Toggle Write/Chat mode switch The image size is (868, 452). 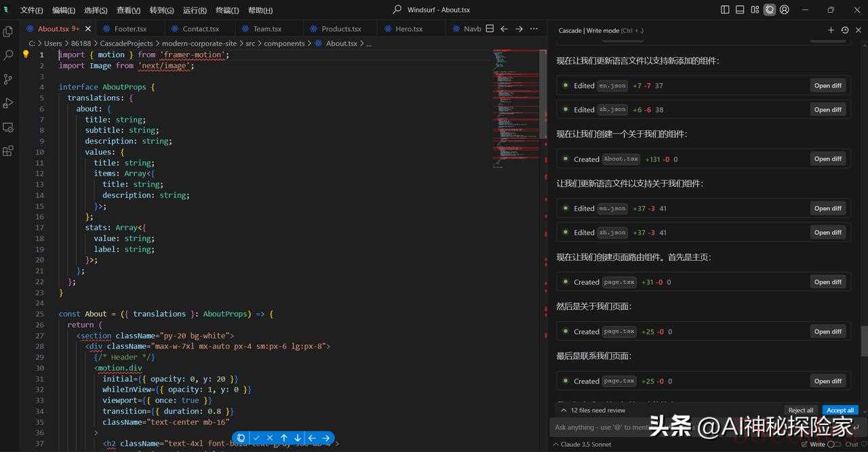click(834, 445)
